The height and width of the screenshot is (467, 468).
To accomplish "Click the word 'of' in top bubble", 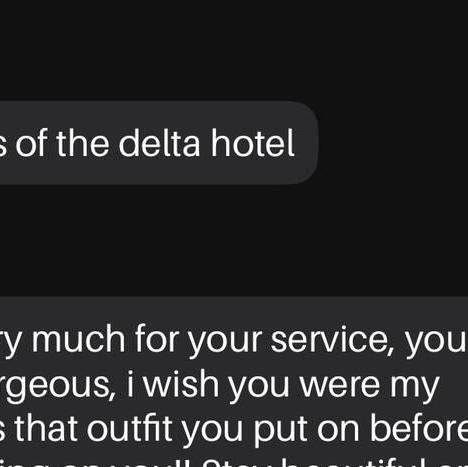I will tap(32, 143).
